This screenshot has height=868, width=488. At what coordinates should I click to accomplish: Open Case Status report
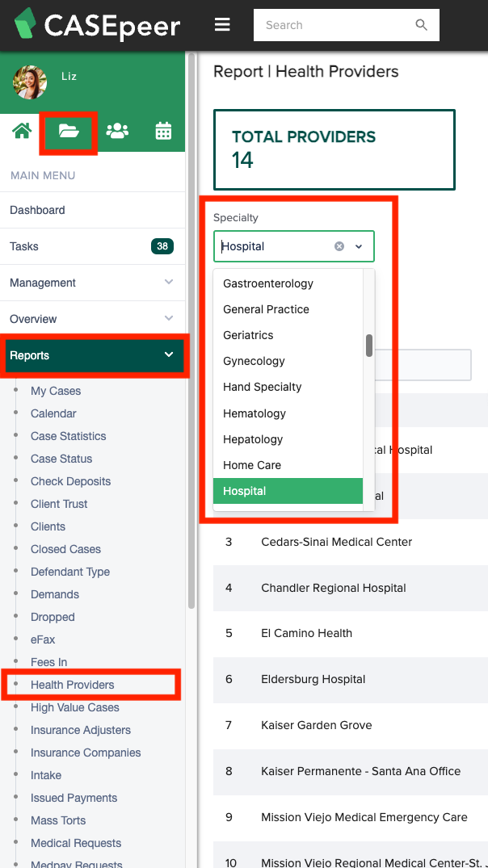pyautogui.click(x=61, y=459)
